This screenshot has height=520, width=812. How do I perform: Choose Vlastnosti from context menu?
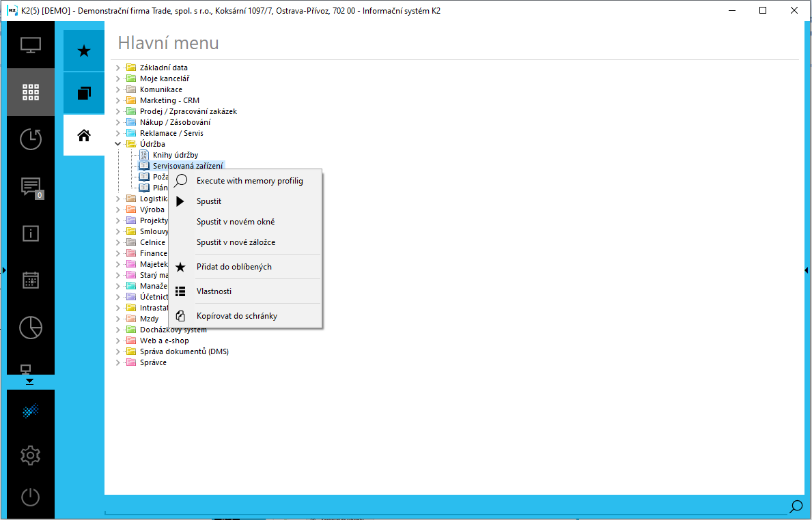point(245,291)
